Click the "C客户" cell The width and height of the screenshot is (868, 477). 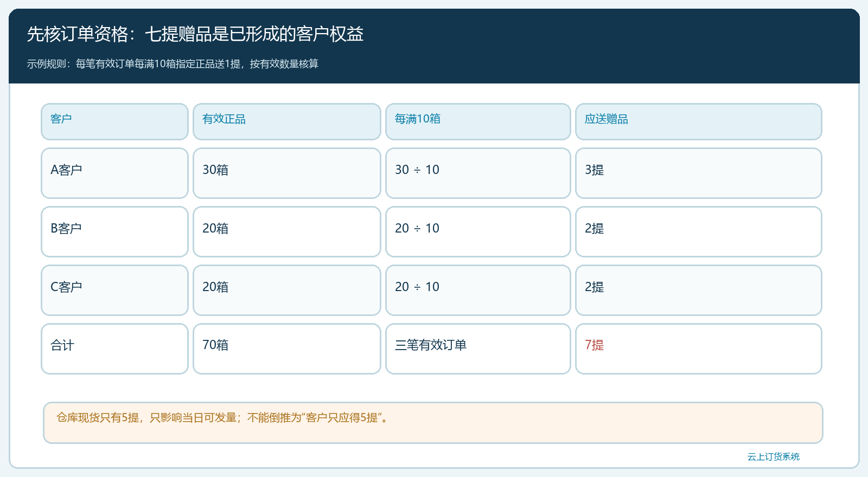click(114, 290)
